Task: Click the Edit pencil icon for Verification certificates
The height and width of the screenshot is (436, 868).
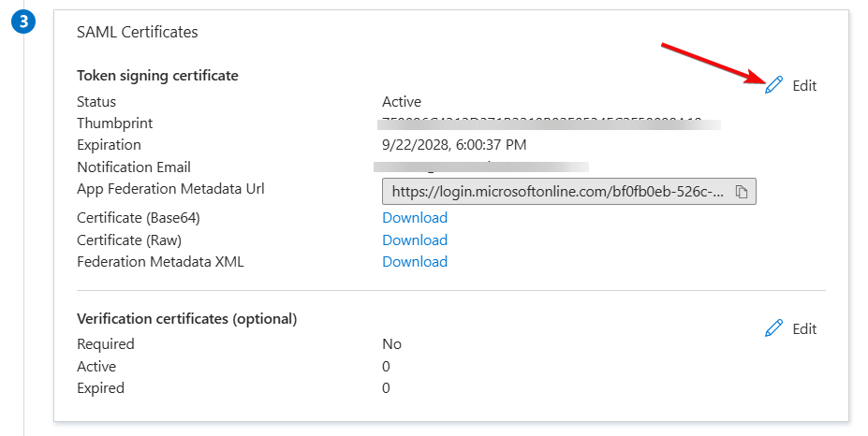Action: 773,328
